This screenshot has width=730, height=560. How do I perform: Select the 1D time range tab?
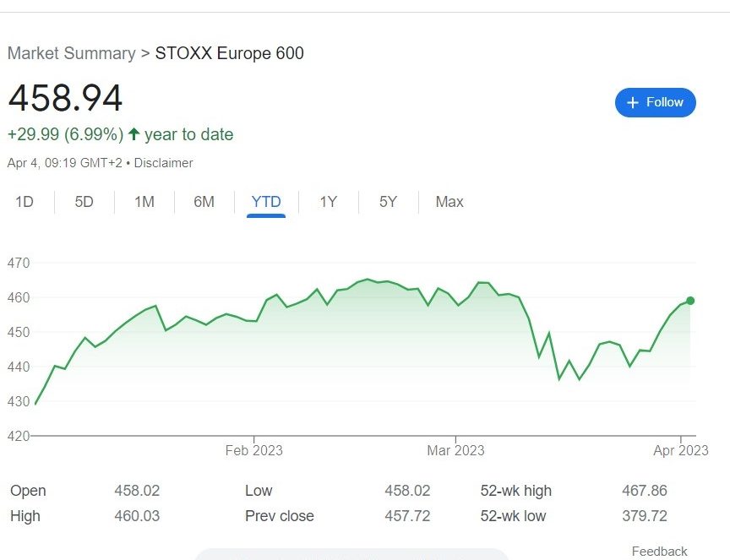click(x=25, y=202)
